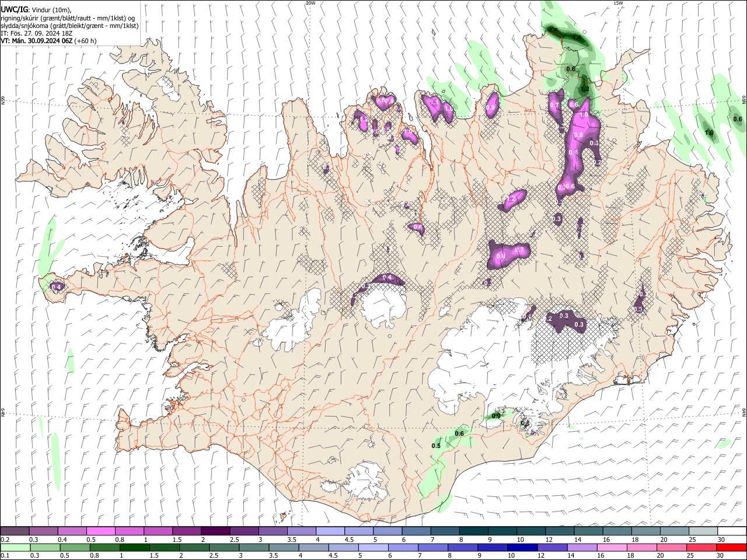
Task: Click the '15W' longitude label at top
Action: (618, 3)
